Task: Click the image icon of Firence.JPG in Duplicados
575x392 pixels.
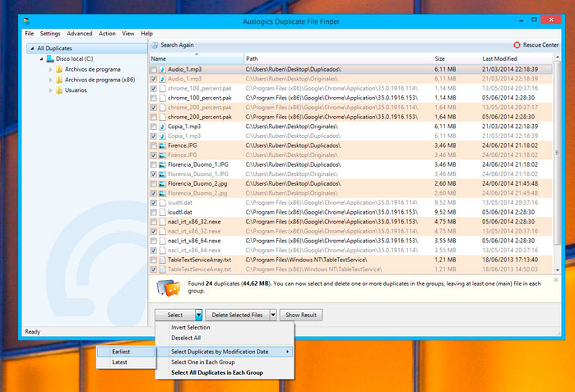Action: pos(162,146)
